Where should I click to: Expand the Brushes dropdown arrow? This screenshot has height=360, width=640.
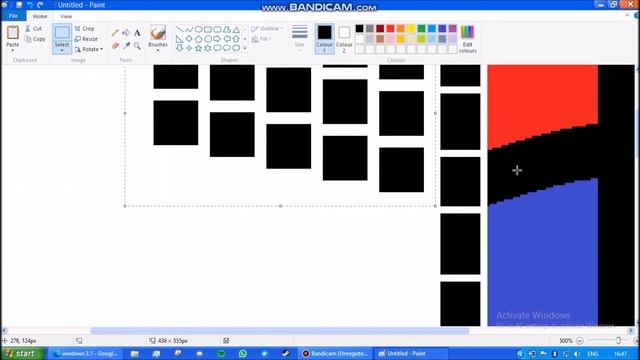point(158,50)
